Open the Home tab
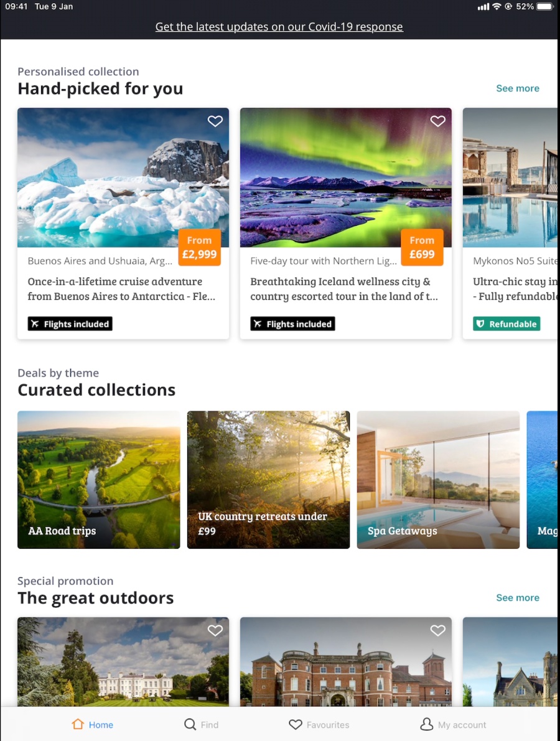This screenshot has height=741, width=560. coord(93,724)
